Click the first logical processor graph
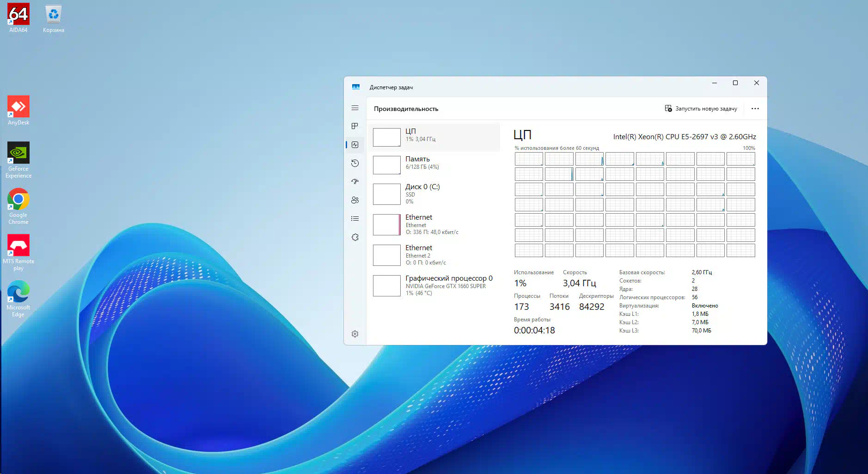868x474 pixels. click(x=529, y=159)
